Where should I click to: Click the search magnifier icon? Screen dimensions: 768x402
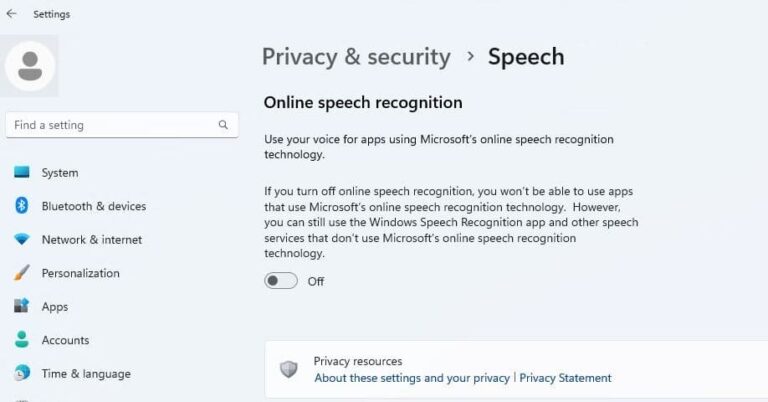point(223,125)
